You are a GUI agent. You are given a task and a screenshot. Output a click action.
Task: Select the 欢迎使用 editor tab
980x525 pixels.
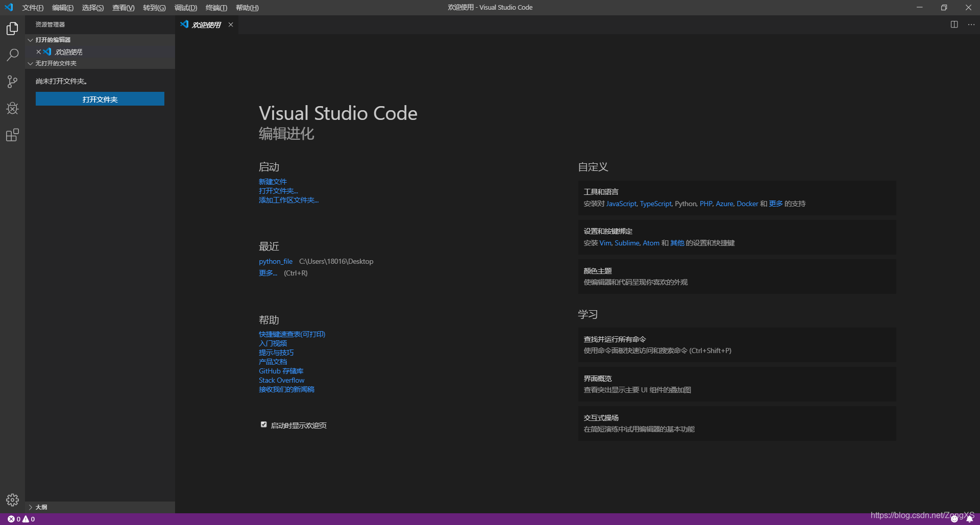pos(206,25)
